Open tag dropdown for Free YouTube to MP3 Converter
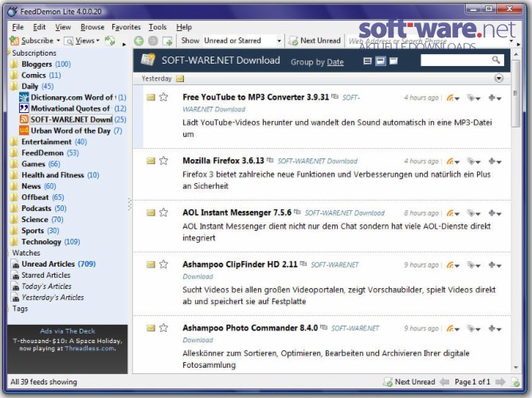This screenshot has height=398, width=532. click(474, 98)
